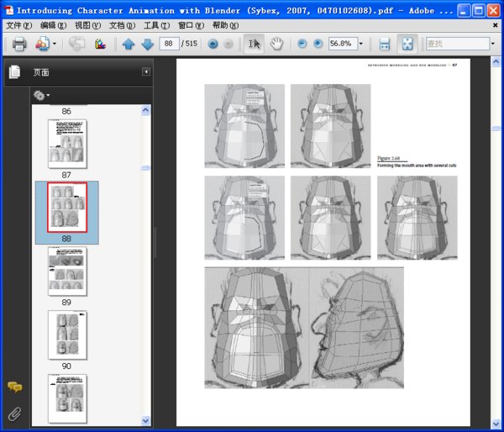Open the pages panel gear options menu
This screenshot has width=504, height=432.
(41, 95)
